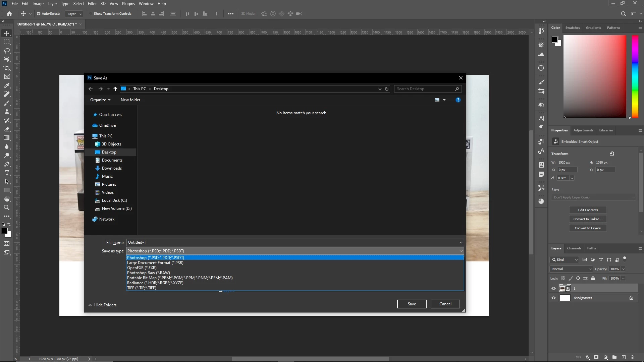Click the vertical hue spectrum slider
Screen dimensions: 644x362
point(635,76)
